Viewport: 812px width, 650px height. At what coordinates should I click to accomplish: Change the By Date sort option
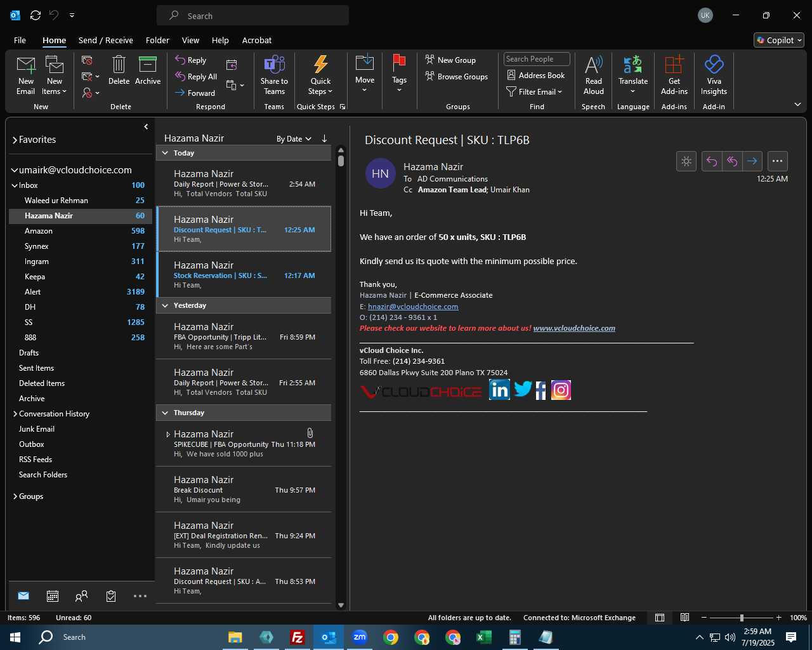coord(294,139)
